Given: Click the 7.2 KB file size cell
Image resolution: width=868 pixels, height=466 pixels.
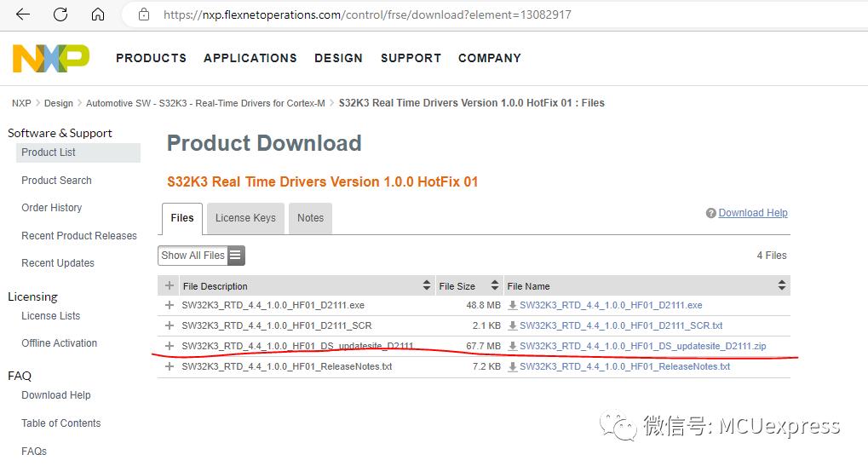Looking at the screenshot, I should pos(486,367).
